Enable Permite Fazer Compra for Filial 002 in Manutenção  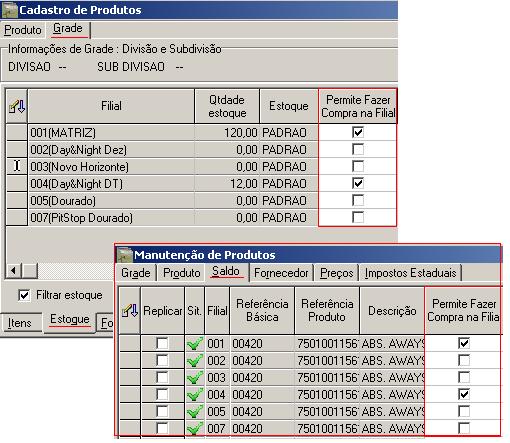pos(464,360)
